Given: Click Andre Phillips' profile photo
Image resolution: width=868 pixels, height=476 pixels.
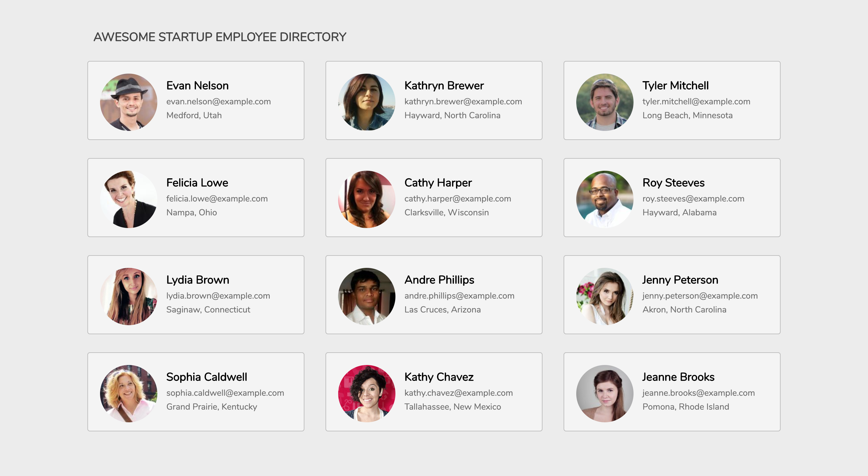Looking at the screenshot, I should [x=366, y=296].
